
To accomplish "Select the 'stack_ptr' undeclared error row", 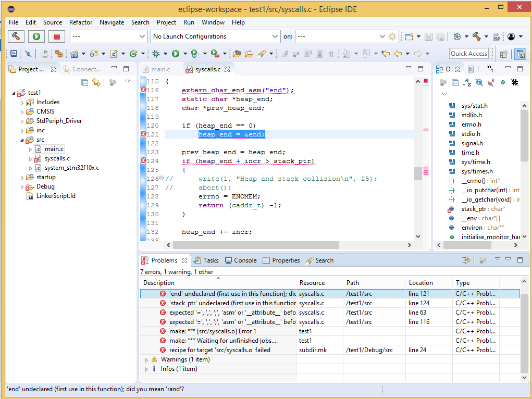I will point(330,303).
